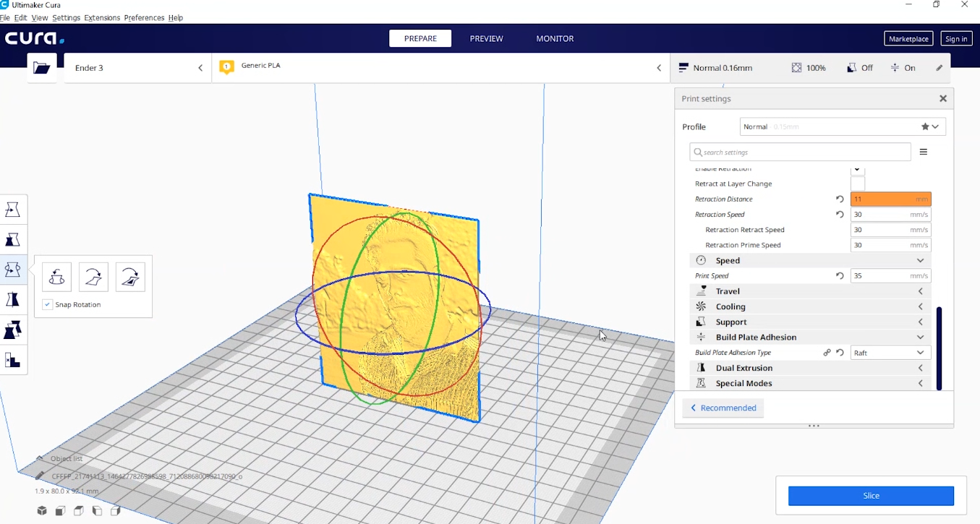Open the Settings menu
The width and height of the screenshot is (980, 524).
66,17
